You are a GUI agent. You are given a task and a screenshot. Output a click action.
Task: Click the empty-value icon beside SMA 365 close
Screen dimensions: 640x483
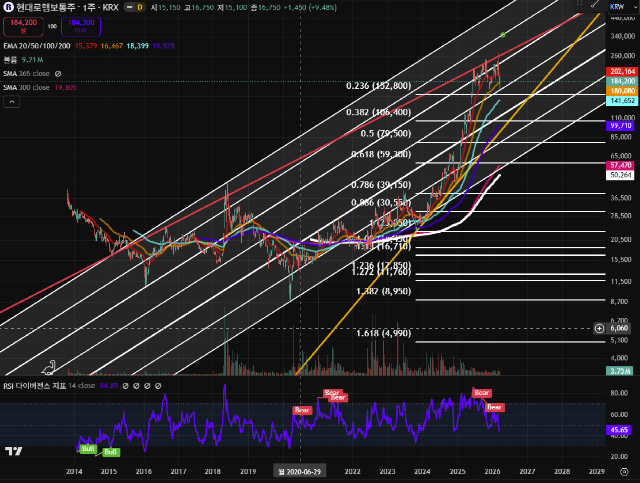point(58,73)
